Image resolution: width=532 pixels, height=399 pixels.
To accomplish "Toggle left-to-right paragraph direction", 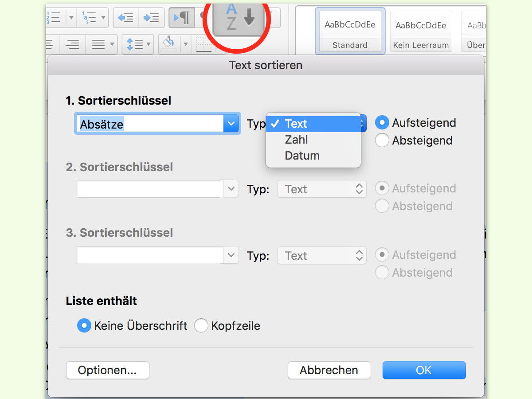I will 182,18.
